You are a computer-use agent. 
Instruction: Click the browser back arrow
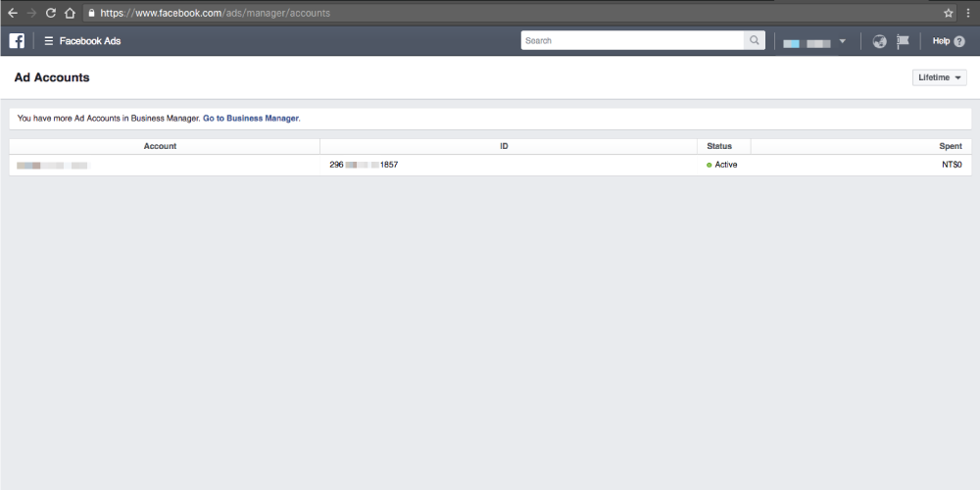pyautogui.click(x=13, y=13)
